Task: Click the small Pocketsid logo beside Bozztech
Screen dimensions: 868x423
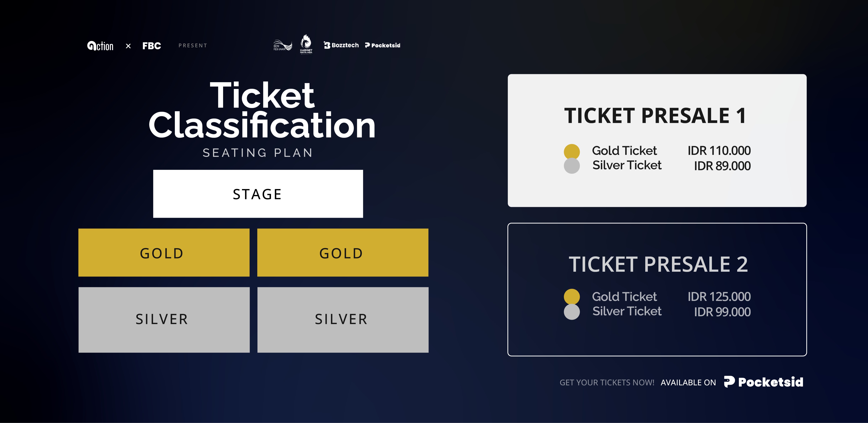Action: [x=383, y=45]
